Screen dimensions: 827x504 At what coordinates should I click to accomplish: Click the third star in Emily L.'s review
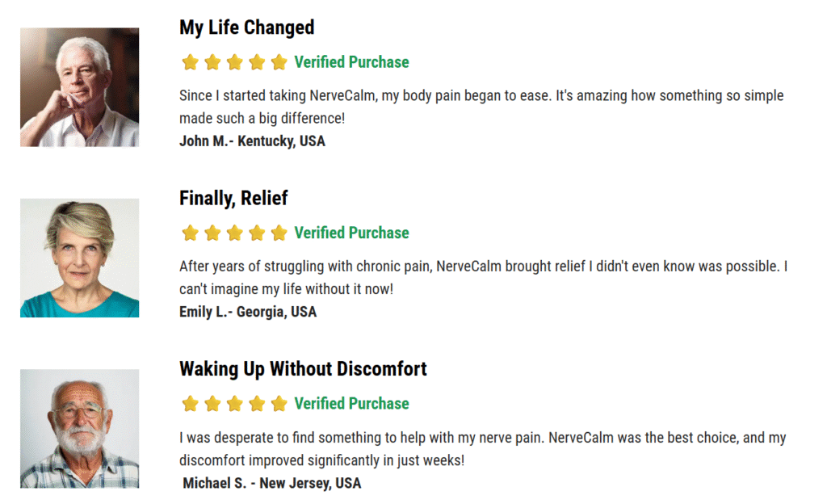coord(235,233)
